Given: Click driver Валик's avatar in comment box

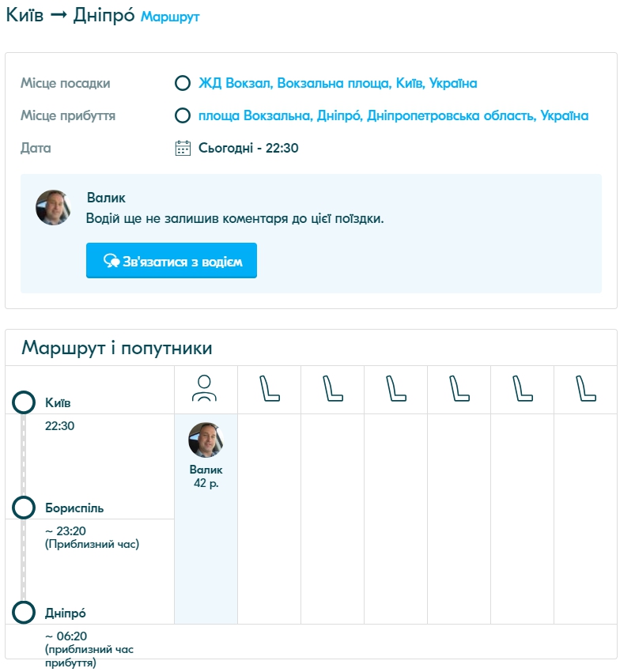Looking at the screenshot, I should (53, 207).
